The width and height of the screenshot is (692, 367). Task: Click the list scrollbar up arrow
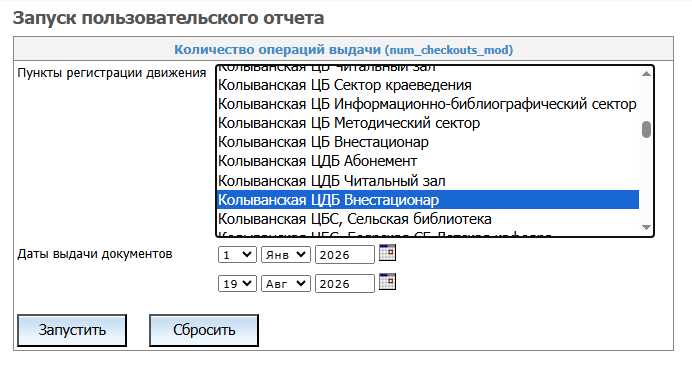[x=646, y=74]
